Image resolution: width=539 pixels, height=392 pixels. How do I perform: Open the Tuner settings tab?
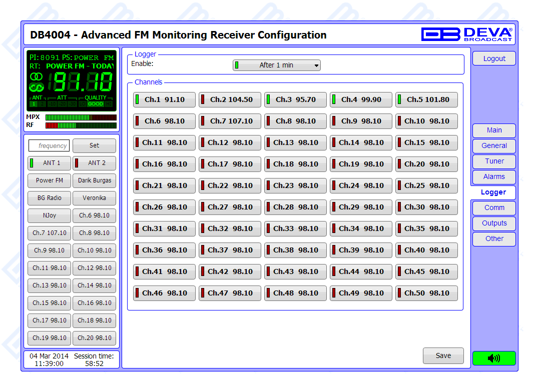point(494,161)
